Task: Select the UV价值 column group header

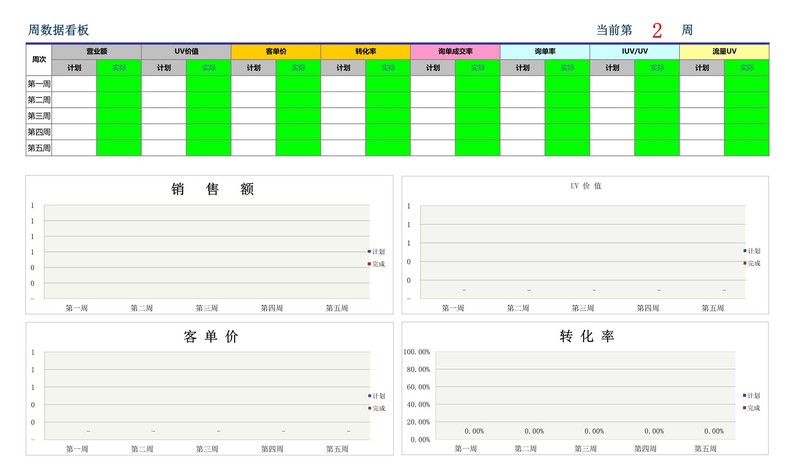Action: (186, 52)
